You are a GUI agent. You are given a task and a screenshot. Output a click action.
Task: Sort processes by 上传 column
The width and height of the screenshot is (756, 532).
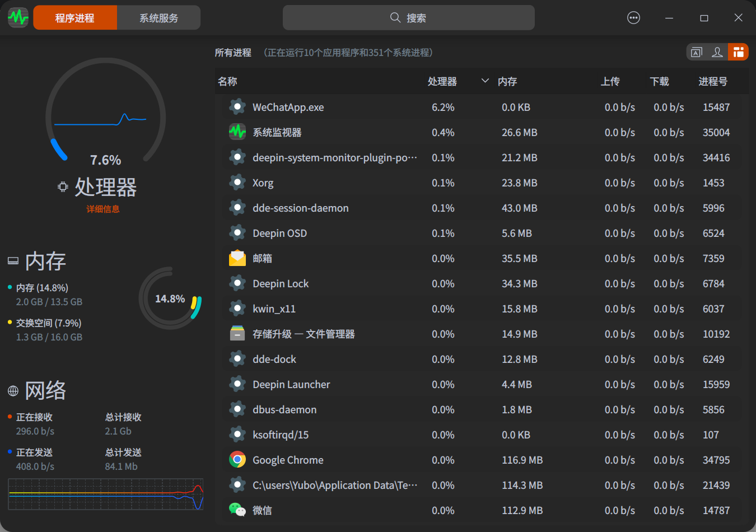(x=610, y=82)
